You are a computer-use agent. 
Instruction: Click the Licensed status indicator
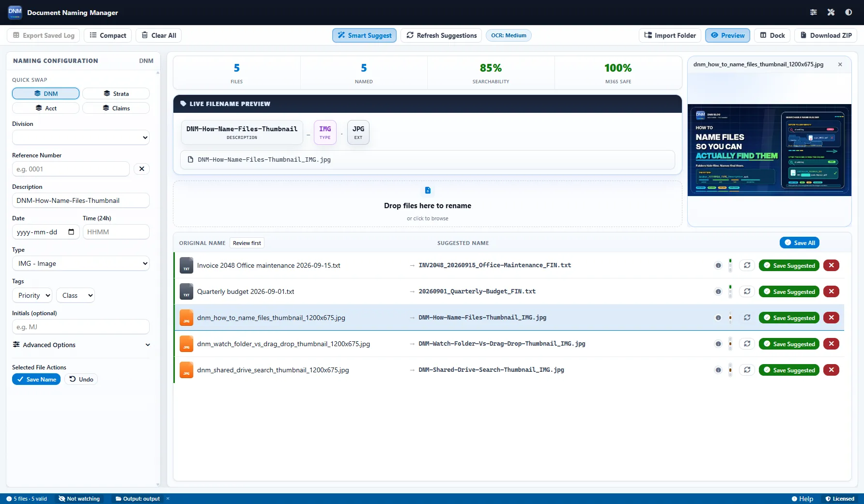(x=840, y=499)
